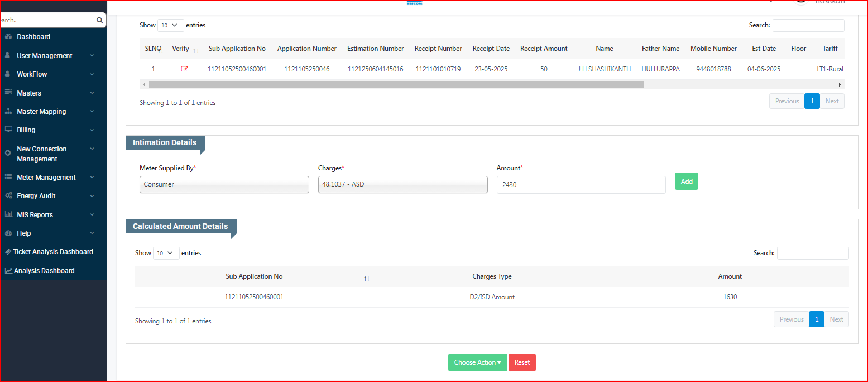Click Receipt Number column header
868x382 pixels.
(438, 49)
